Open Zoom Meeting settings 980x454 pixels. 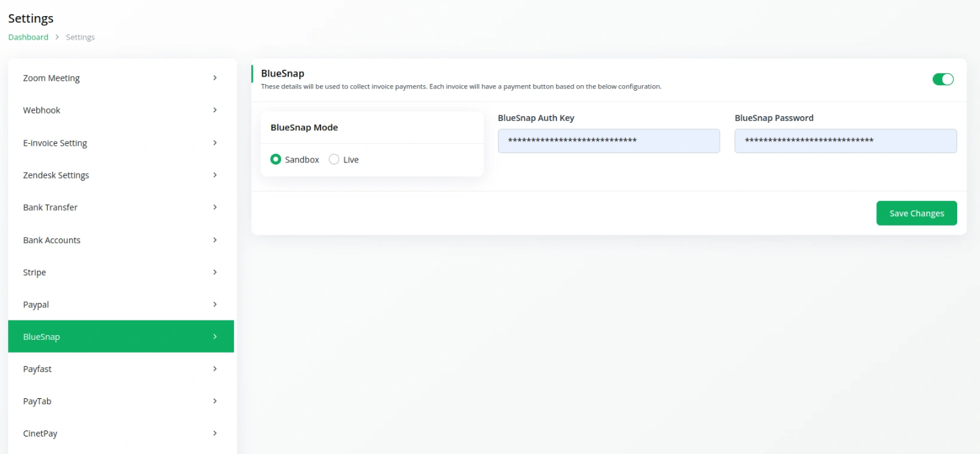click(x=121, y=78)
